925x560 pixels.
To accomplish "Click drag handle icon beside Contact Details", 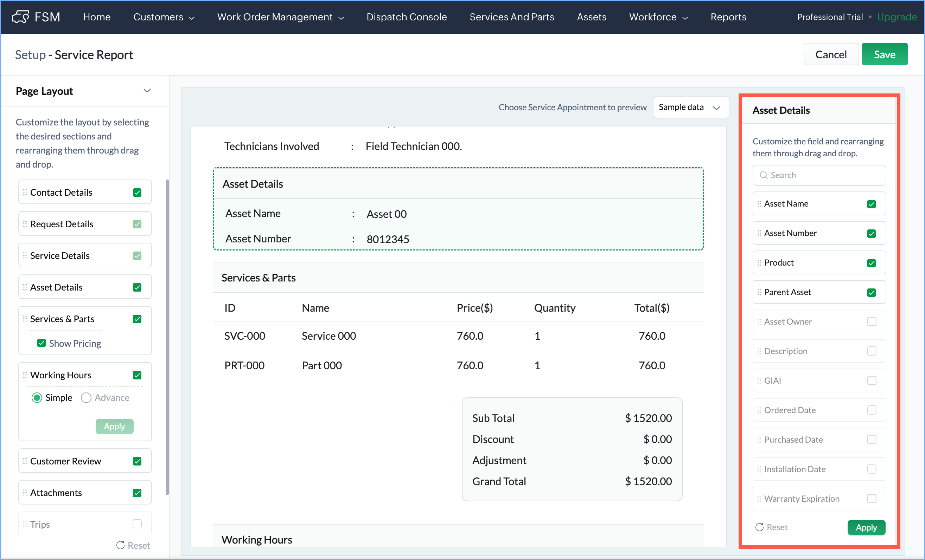I will 25,193.
